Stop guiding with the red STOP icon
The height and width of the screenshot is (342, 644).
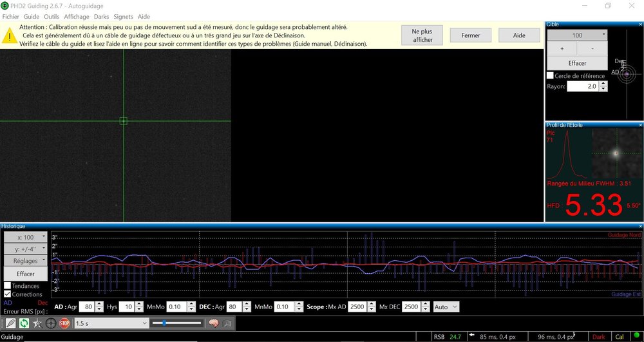[x=64, y=323]
